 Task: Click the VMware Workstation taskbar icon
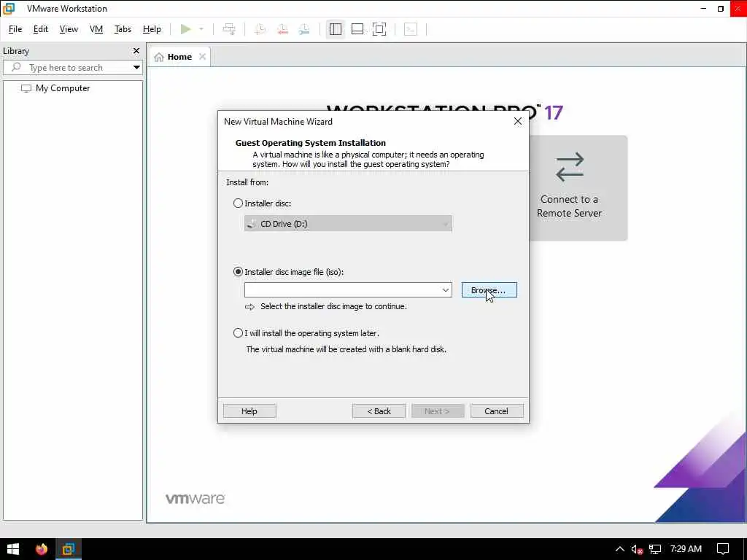point(68,549)
